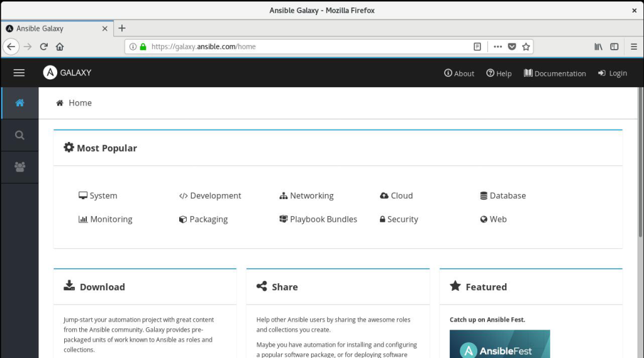The width and height of the screenshot is (644, 358).
Task: Open the hamburger navigation menu in Galaxy header
Action: coord(19,73)
